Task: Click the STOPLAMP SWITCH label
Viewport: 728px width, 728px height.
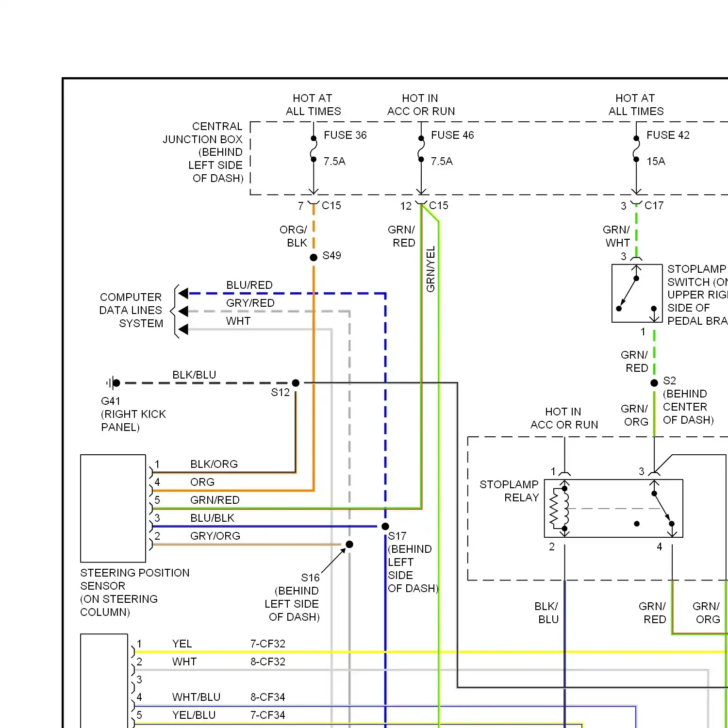Action: (x=697, y=295)
